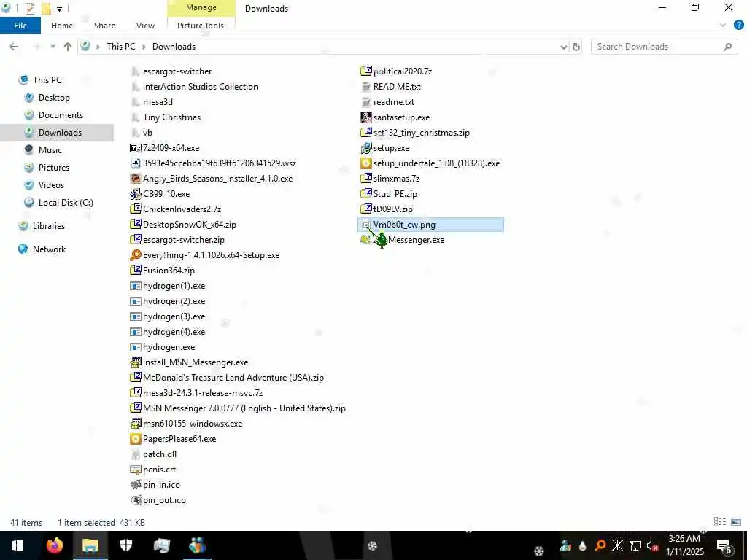Go up one folder level

coord(68,47)
